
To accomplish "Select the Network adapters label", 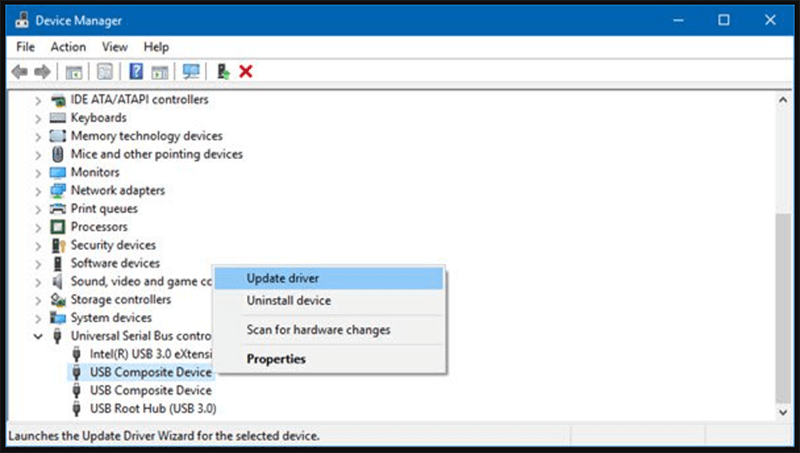I will (118, 191).
